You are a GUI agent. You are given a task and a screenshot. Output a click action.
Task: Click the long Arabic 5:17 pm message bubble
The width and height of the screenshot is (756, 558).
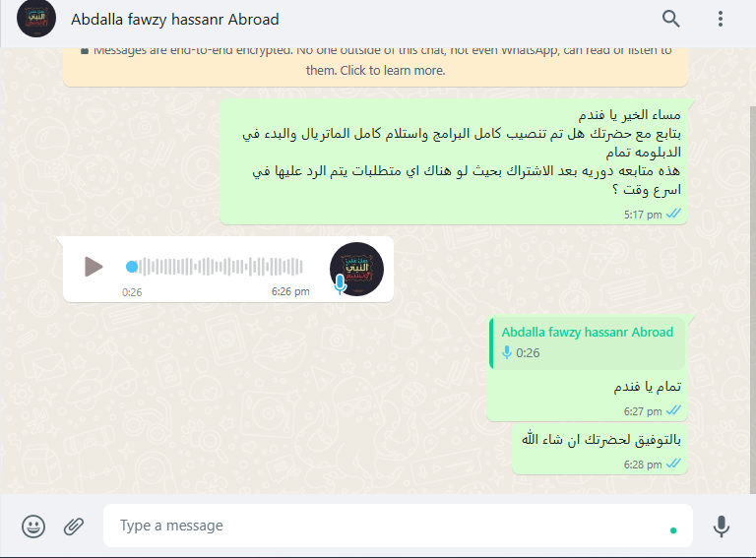pyautogui.click(x=454, y=161)
